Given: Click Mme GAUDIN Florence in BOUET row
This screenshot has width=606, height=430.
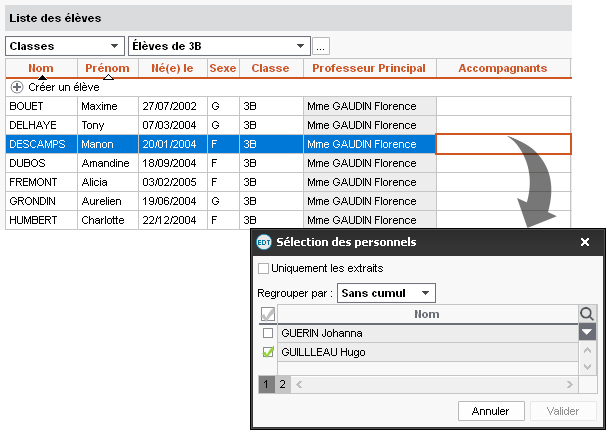Looking at the screenshot, I should tap(362, 106).
